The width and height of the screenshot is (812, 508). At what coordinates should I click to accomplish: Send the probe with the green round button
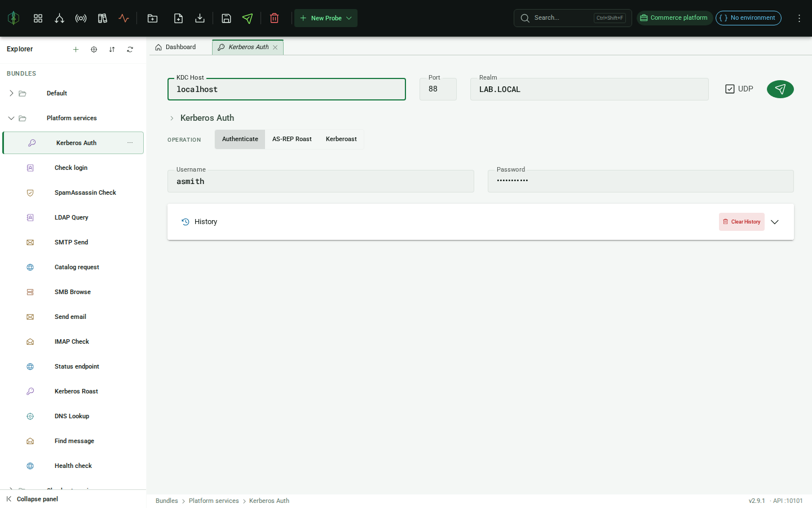pos(780,89)
